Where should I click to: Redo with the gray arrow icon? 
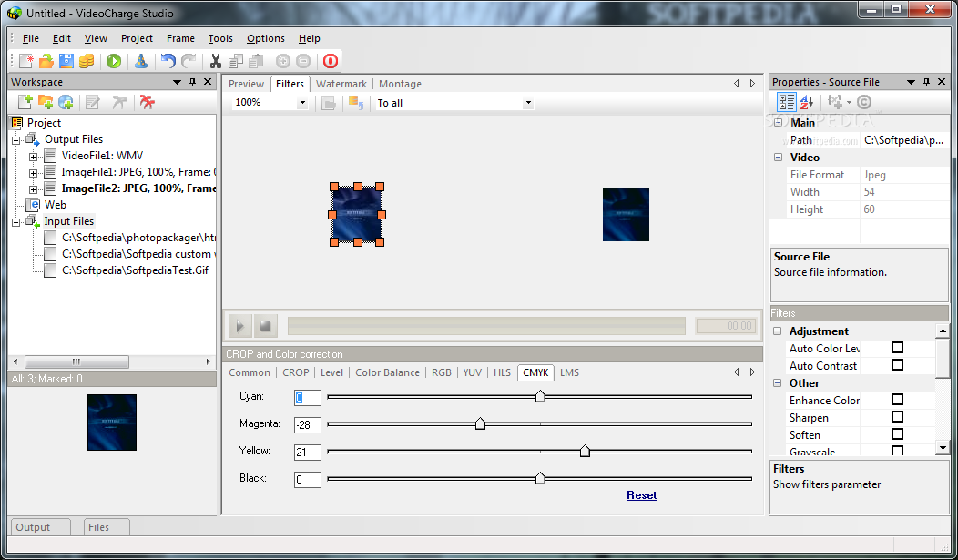pos(189,61)
